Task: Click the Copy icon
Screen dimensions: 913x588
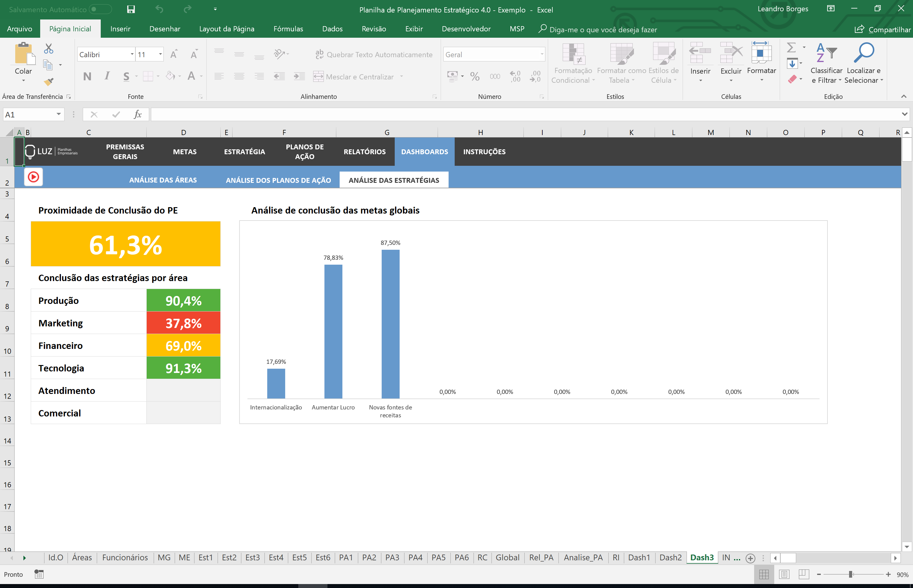Action: pos(48,65)
